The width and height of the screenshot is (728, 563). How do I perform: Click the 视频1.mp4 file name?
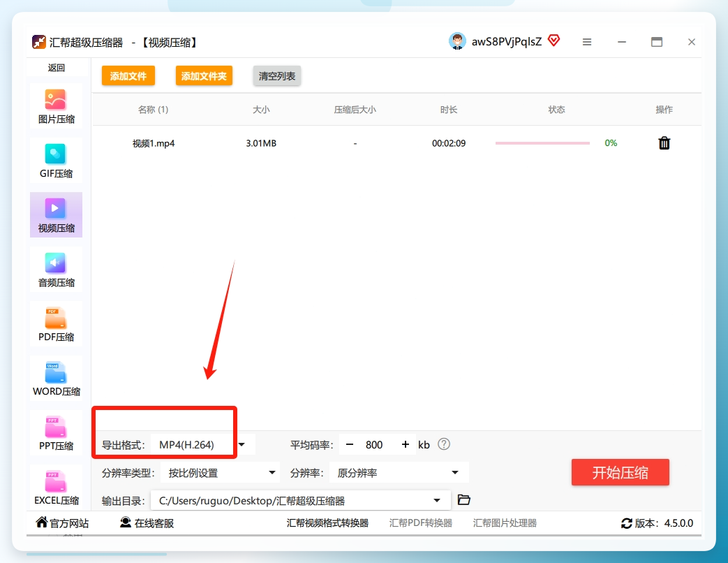pyautogui.click(x=154, y=143)
